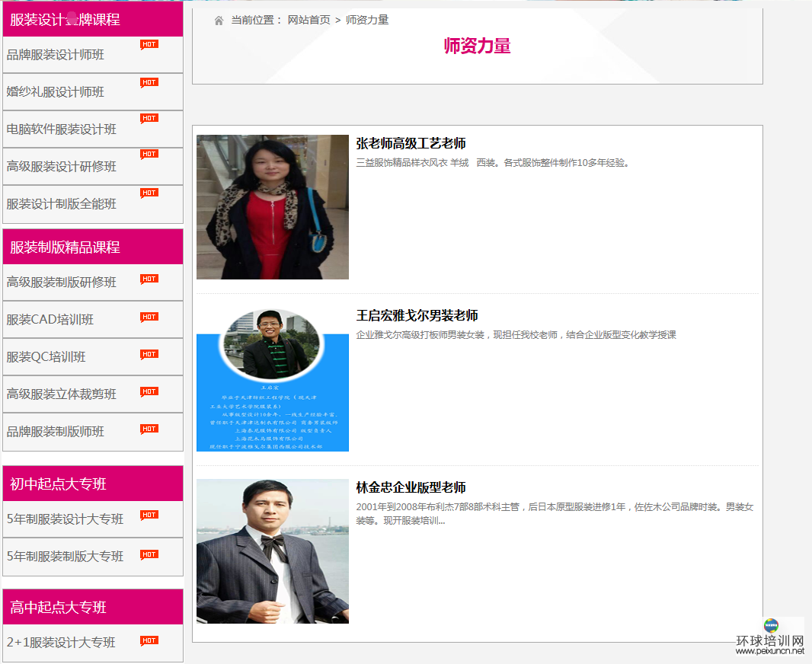812x664 pixels.
Task: Click the pink 师资力量 page heading
Action: tap(477, 46)
